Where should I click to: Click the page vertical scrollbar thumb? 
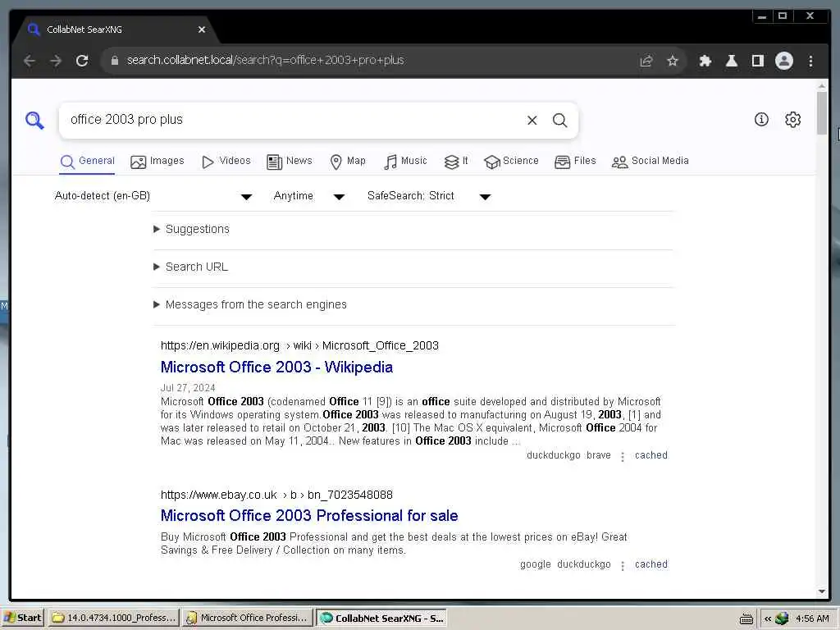(x=822, y=113)
